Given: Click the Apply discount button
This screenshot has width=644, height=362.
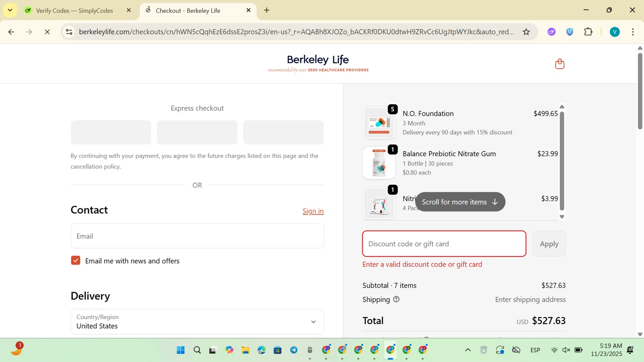Looking at the screenshot, I should click(549, 244).
